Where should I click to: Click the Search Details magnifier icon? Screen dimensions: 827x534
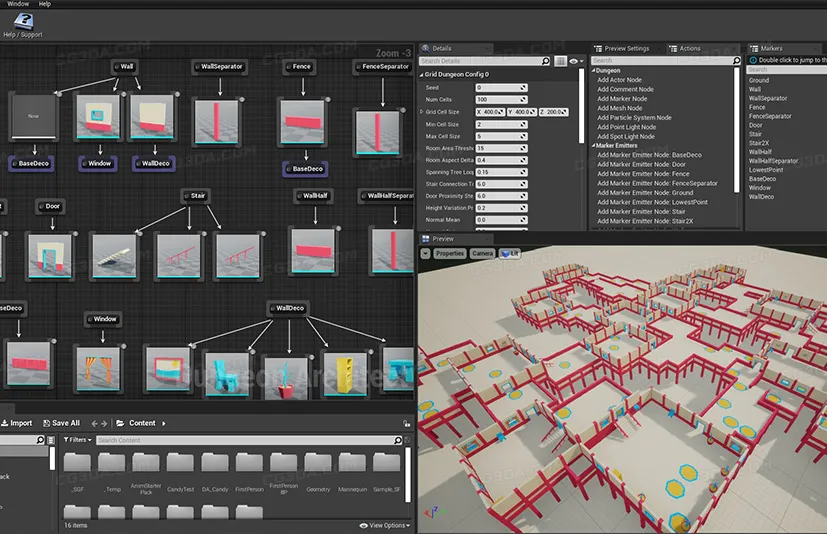click(x=546, y=61)
